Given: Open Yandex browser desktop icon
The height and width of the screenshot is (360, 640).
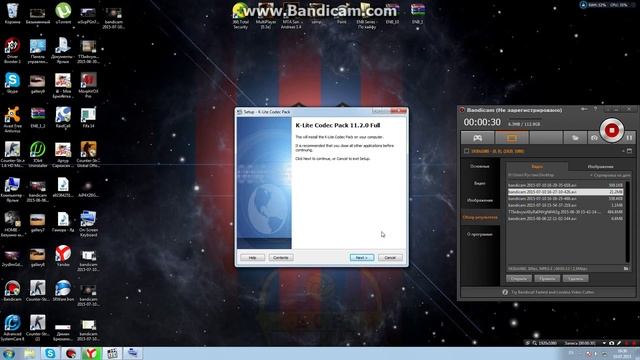Looking at the screenshot, I should point(63,256).
